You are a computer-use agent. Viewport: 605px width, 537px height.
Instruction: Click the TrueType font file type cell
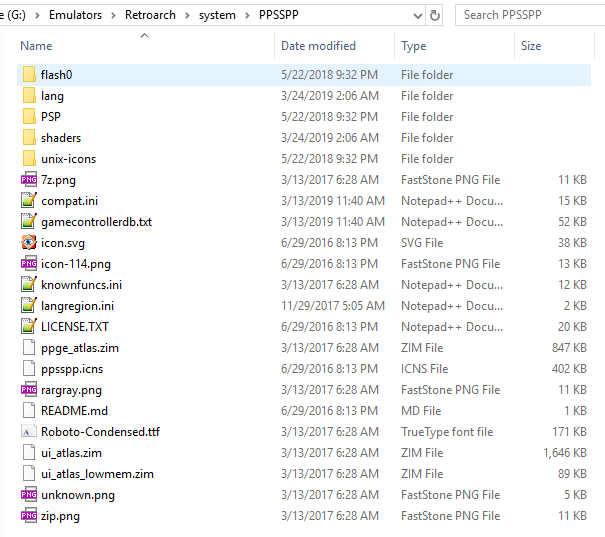(447, 432)
